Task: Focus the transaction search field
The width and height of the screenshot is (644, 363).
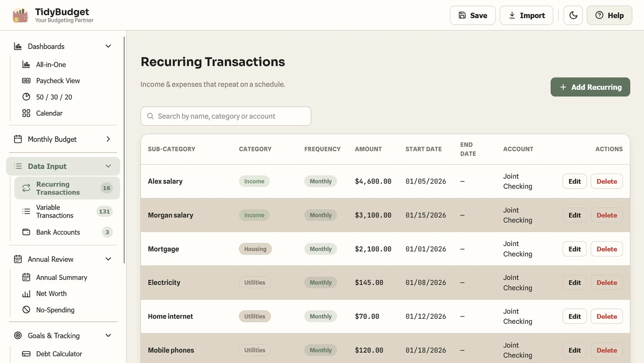Action: [226, 116]
